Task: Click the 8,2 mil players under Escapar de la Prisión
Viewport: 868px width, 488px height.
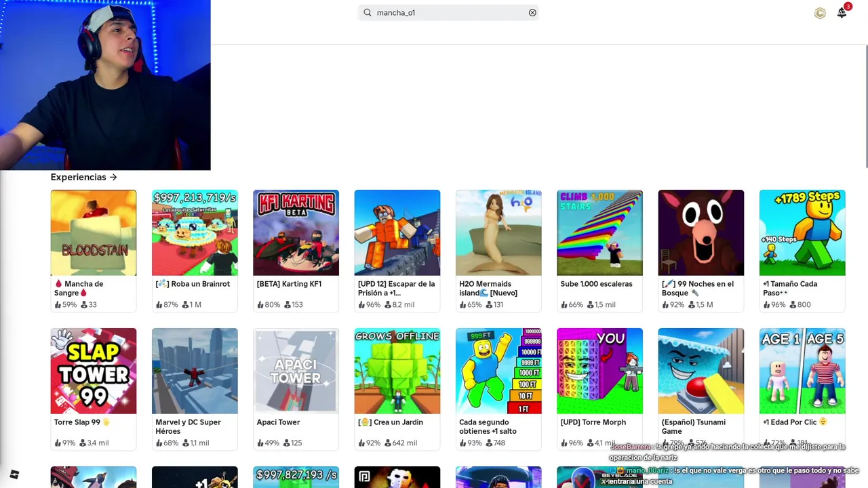Action: (399, 305)
